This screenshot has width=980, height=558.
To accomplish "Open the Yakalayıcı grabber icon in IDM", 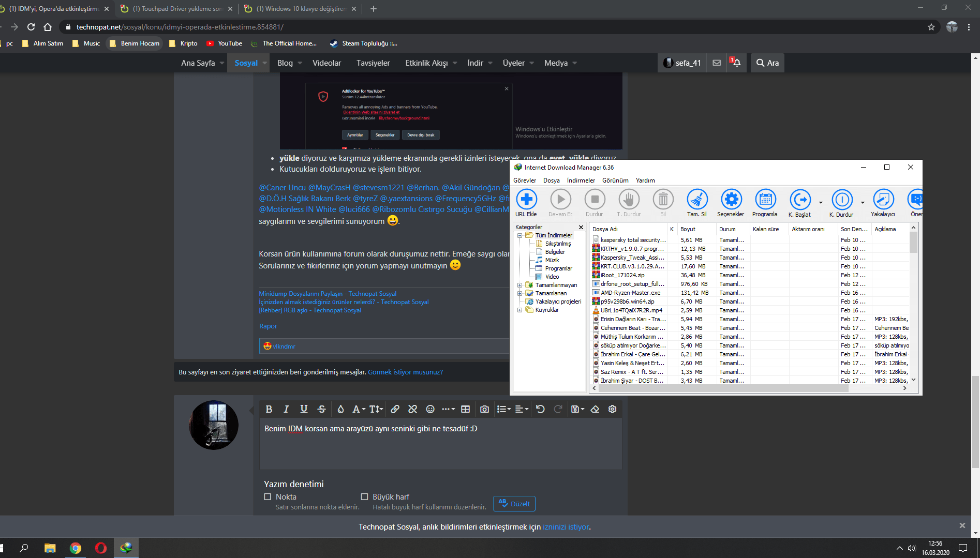I will pos(883,199).
